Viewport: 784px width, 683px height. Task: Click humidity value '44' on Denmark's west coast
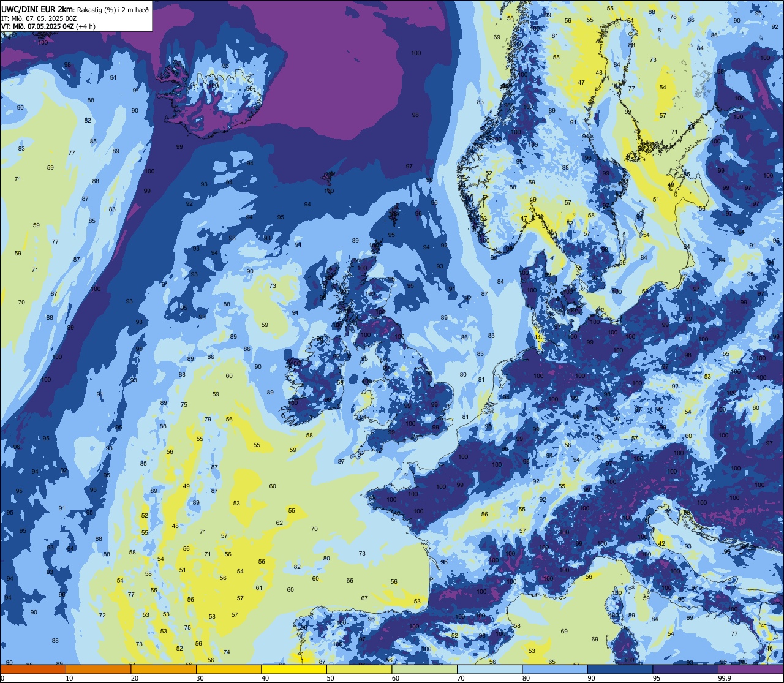coord(538,338)
